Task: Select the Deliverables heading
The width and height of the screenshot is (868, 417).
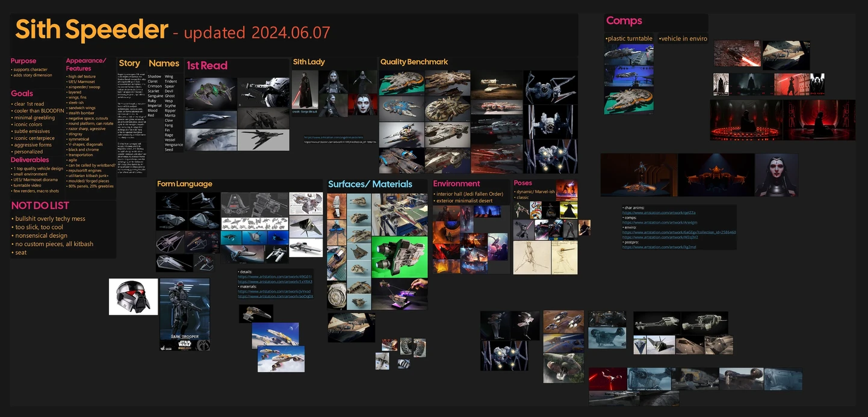Action: click(30, 160)
